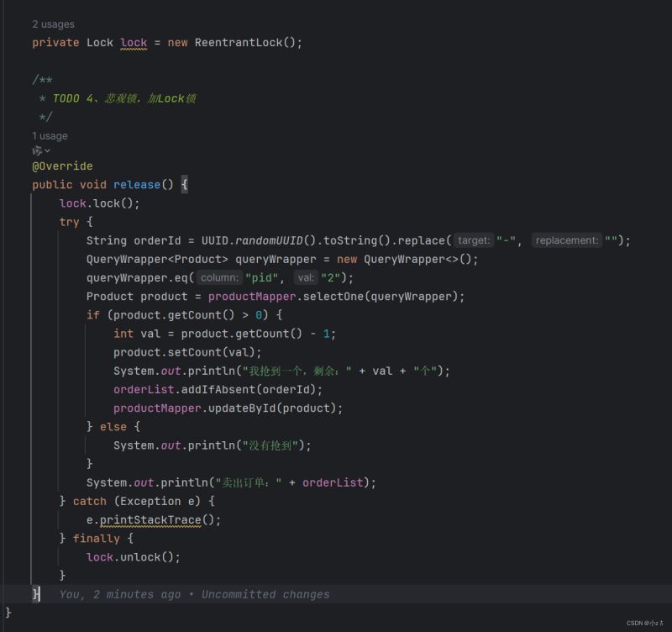Screen dimensions: 672x632
Task: Click the 'finally' keyword
Action: (x=97, y=539)
